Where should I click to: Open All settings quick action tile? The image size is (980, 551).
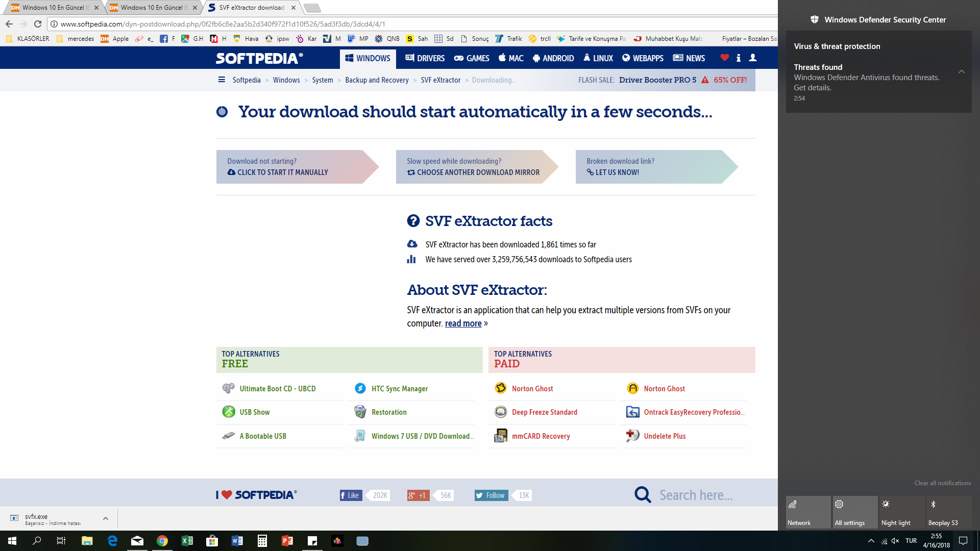855,512
